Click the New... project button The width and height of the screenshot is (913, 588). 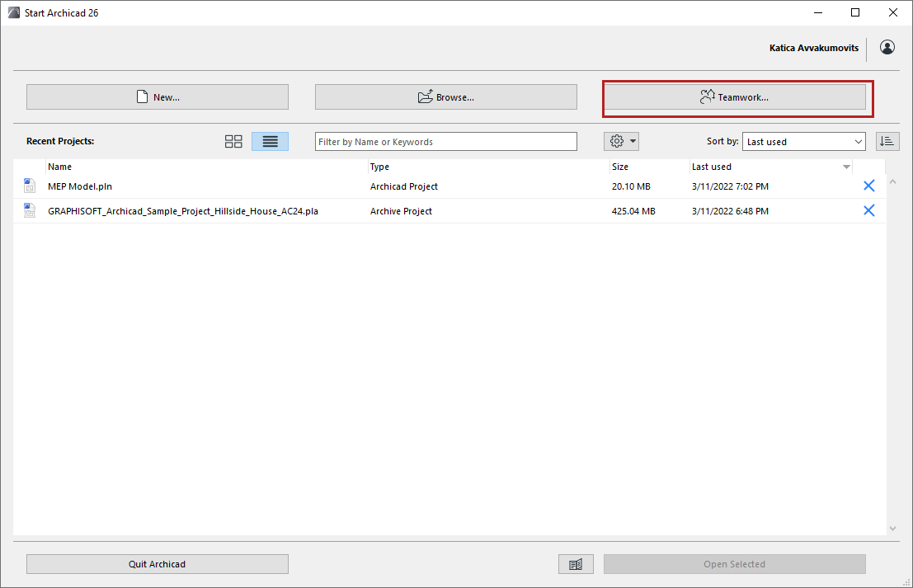click(x=158, y=97)
